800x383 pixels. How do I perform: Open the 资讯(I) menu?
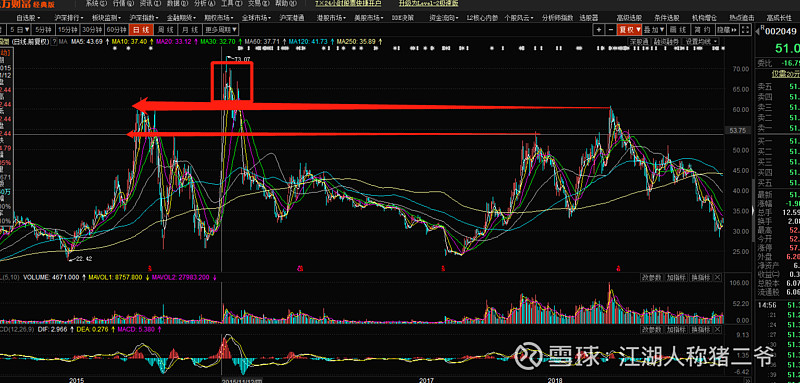click(x=150, y=3)
